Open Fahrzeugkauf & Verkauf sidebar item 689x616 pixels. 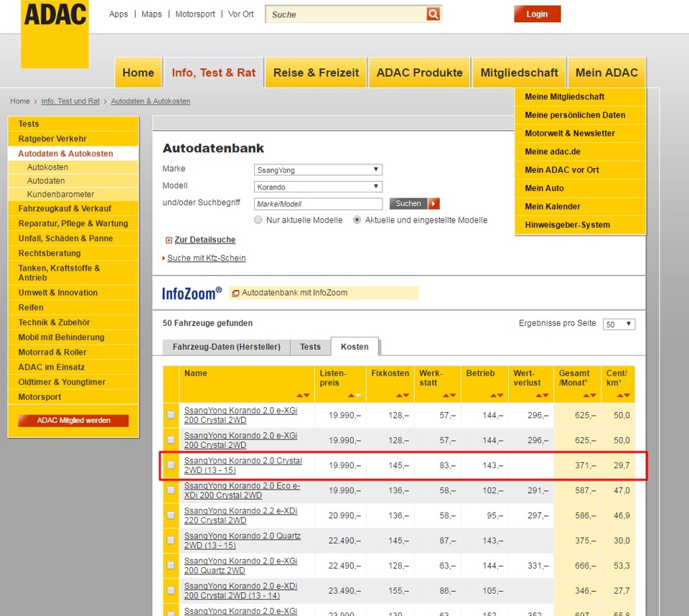pos(73,208)
